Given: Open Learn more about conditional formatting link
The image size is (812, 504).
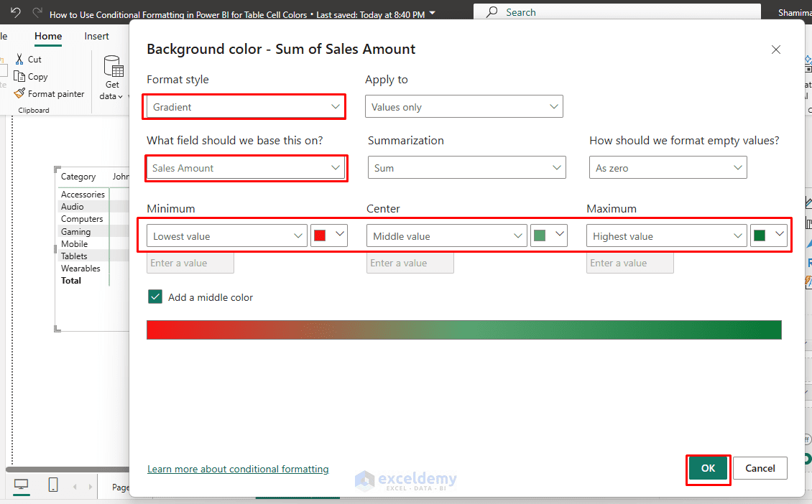Looking at the screenshot, I should tap(239, 469).
